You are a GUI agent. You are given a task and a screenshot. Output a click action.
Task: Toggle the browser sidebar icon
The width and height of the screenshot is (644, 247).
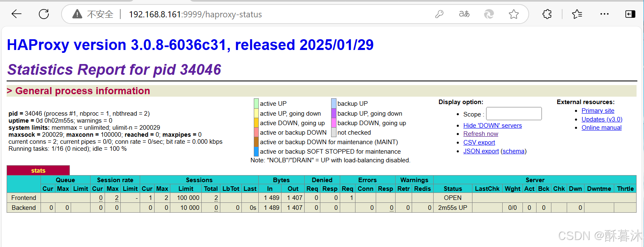pyautogui.click(x=630, y=14)
